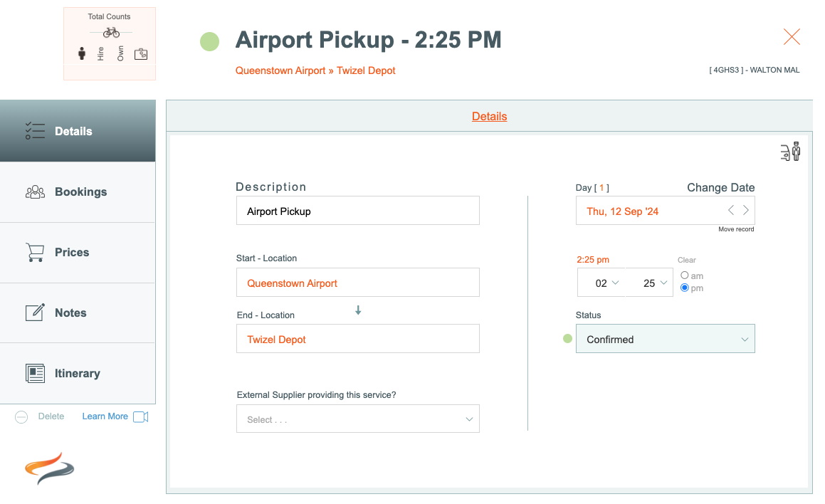825x504 pixels.
Task: Click the driver and vehicle icon
Action: [x=789, y=152]
